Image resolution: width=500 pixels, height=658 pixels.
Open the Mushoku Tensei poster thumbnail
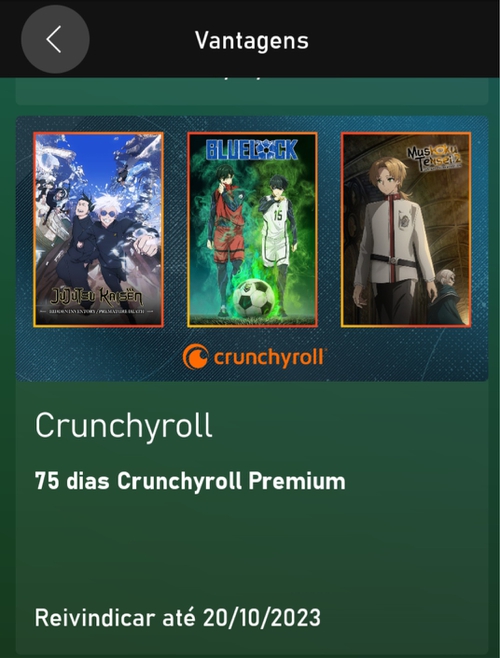coord(406,230)
